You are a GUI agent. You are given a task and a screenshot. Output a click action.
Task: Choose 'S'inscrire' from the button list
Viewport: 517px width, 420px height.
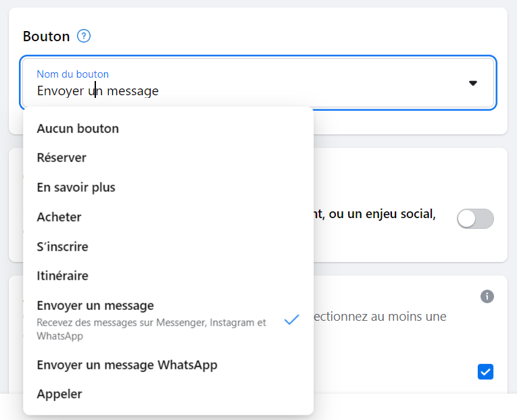coord(62,246)
